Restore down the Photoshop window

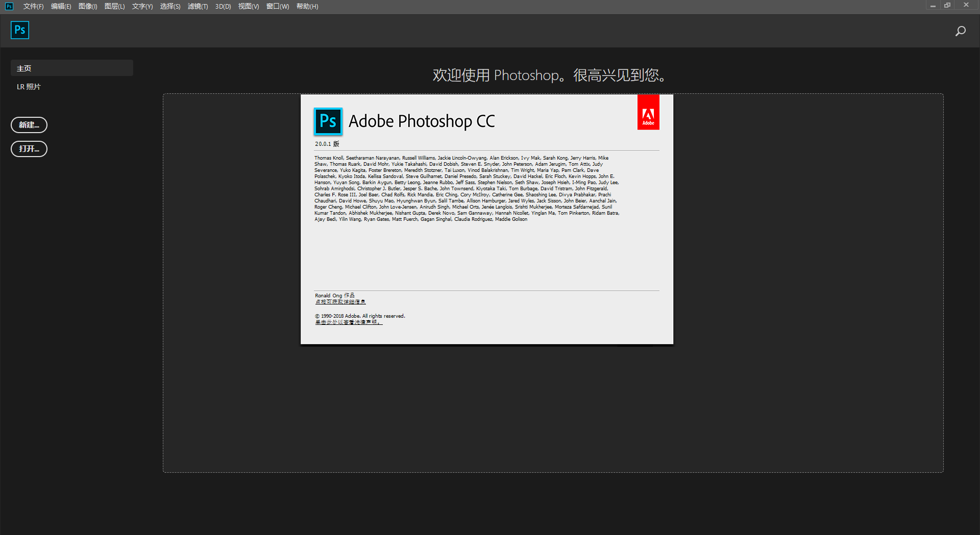point(948,6)
